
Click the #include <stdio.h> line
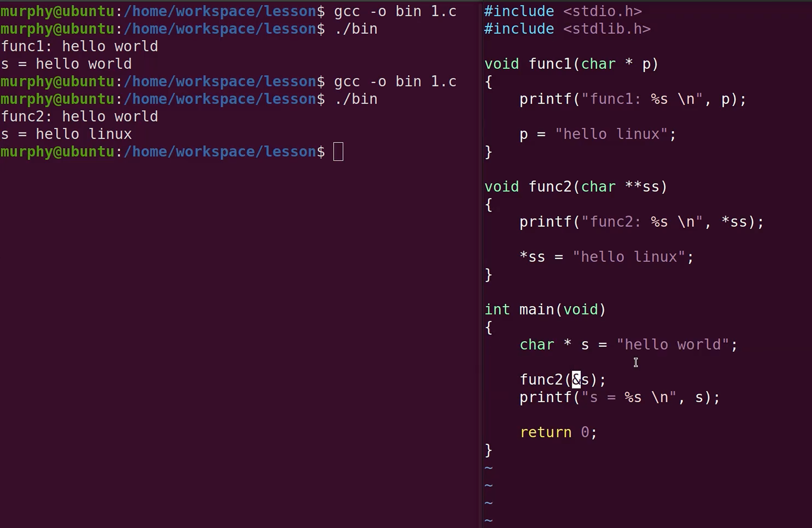[x=563, y=11]
